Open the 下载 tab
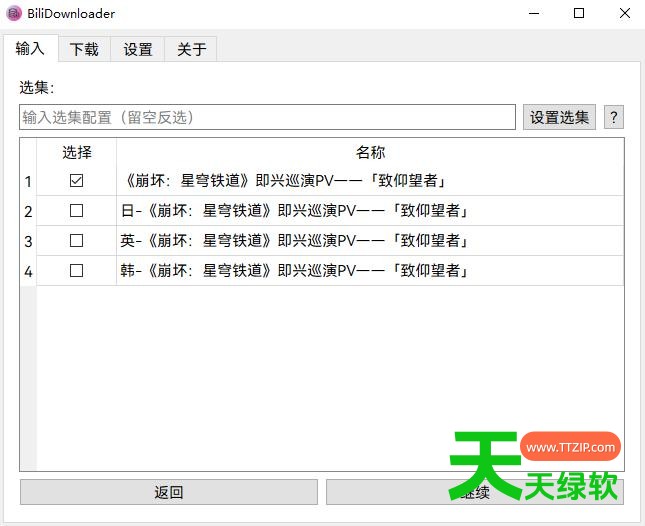 (x=84, y=49)
